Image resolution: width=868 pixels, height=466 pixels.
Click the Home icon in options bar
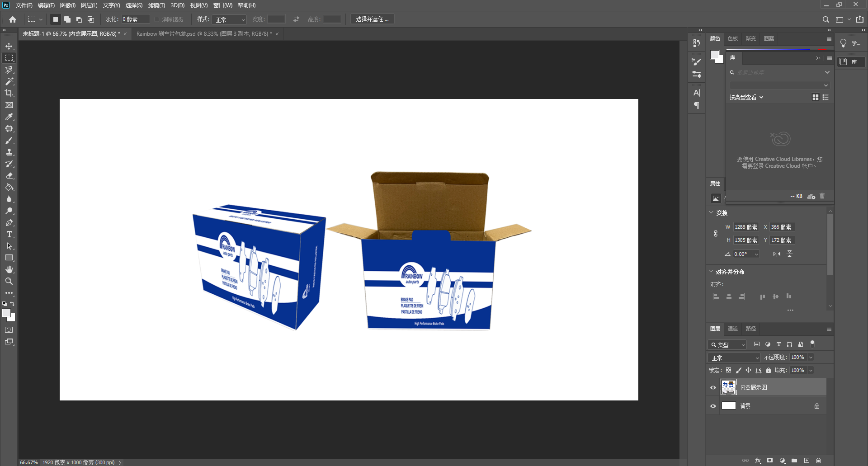click(x=13, y=19)
